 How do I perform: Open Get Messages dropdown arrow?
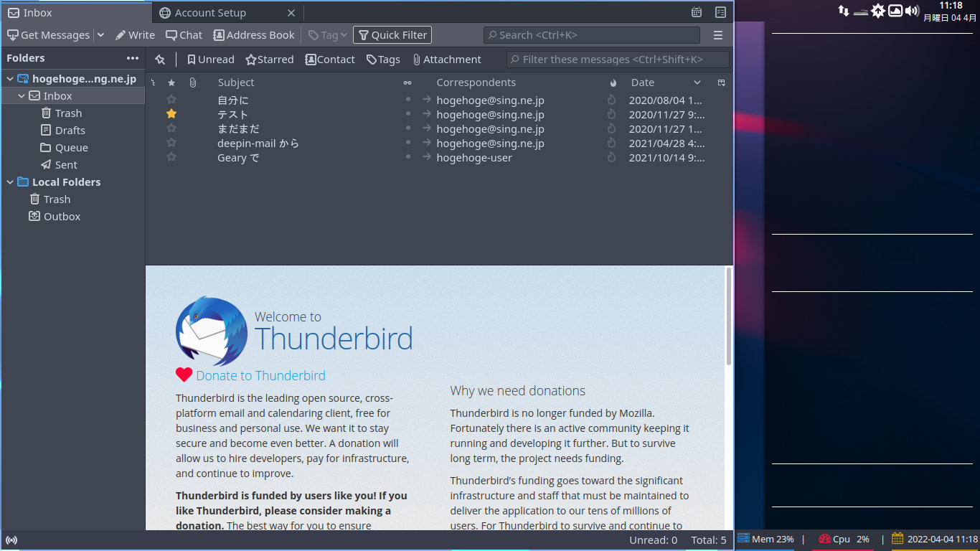click(100, 34)
